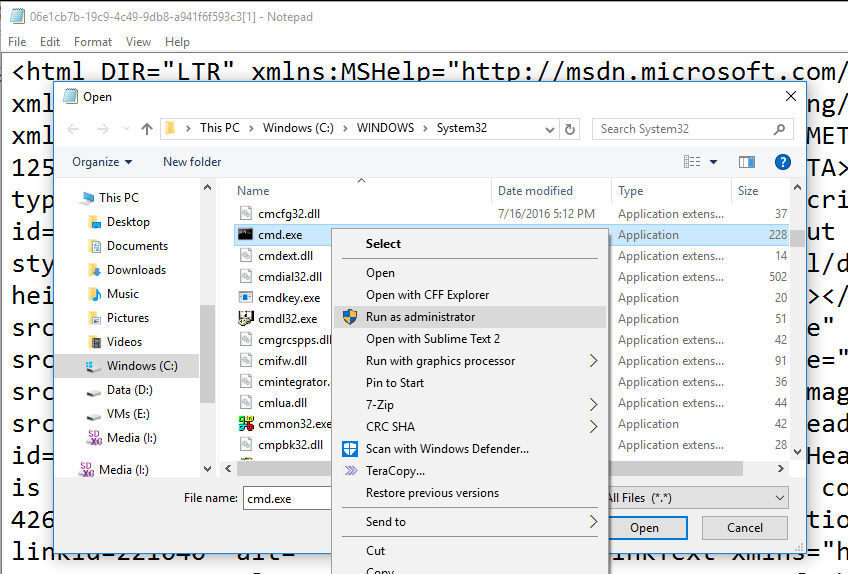Choose Open with Sublime Text 2
The width and height of the screenshot is (848, 574).
tap(469, 339)
